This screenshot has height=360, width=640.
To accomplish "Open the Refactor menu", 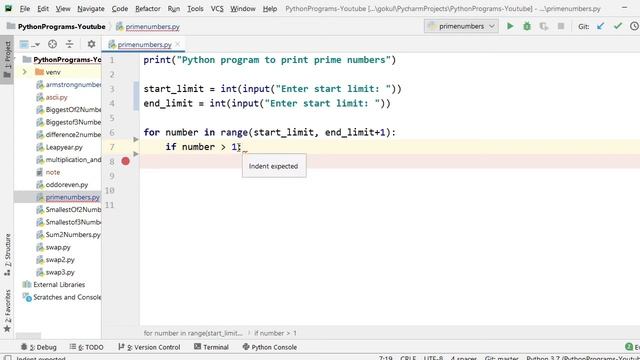I will click(148, 9).
